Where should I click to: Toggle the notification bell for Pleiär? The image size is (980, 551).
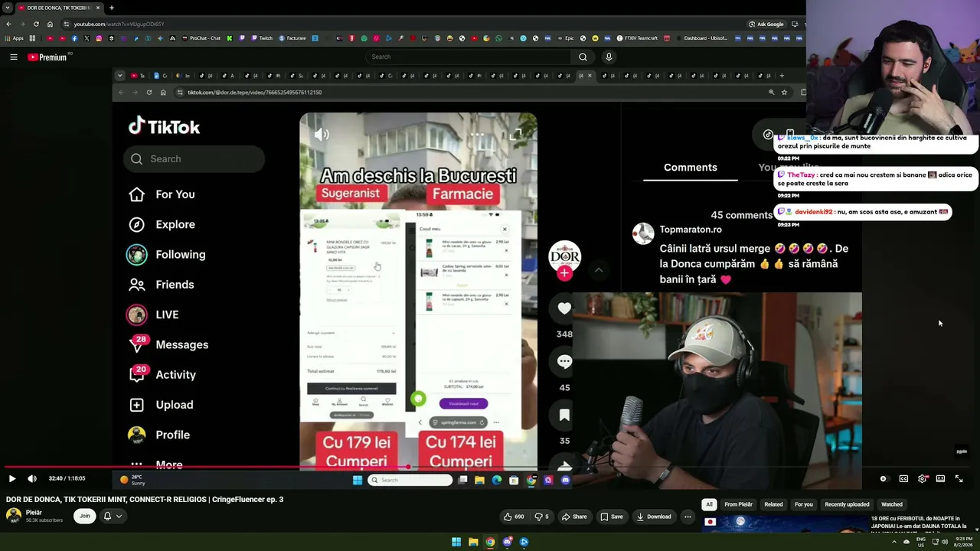pyautogui.click(x=107, y=516)
